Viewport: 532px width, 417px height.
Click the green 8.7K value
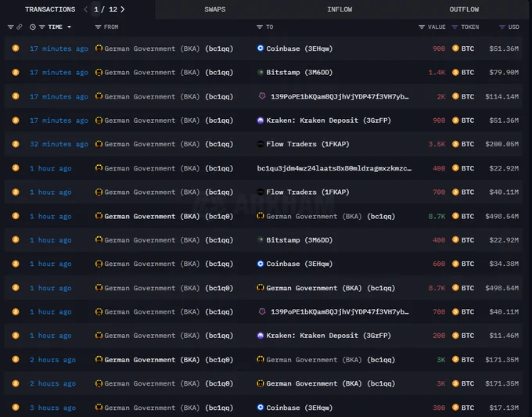[x=437, y=216]
